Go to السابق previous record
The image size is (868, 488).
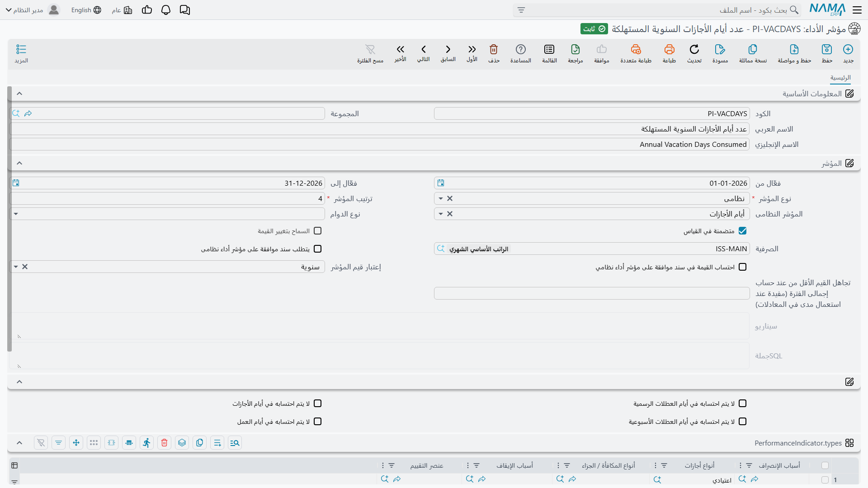click(x=448, y=49)
